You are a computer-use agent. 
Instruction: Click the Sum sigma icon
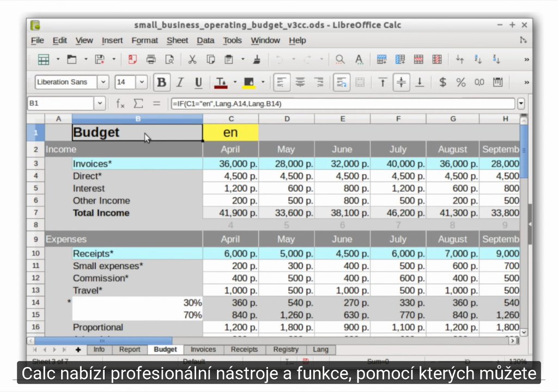(138, 103)
